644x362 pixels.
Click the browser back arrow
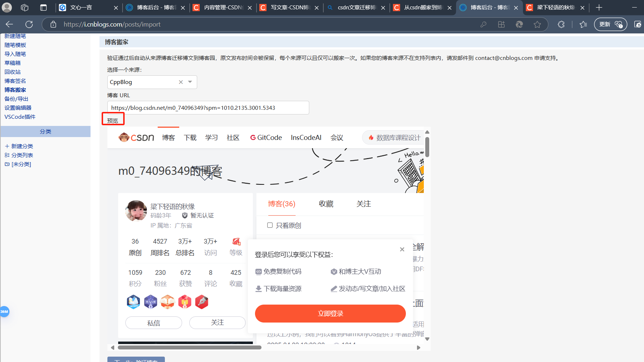(x=9, y=24)
